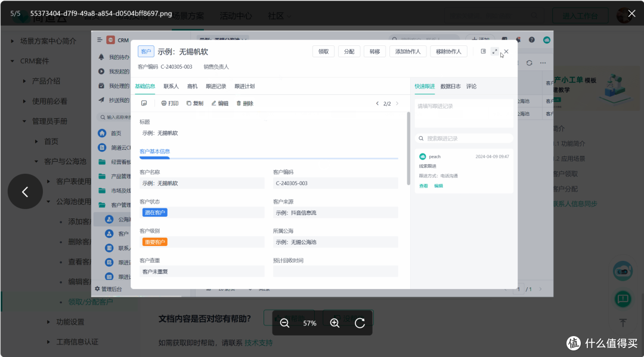Collapse the 客户与公海池 tree node
Viewport: 644px width, 357px height.
36,162
